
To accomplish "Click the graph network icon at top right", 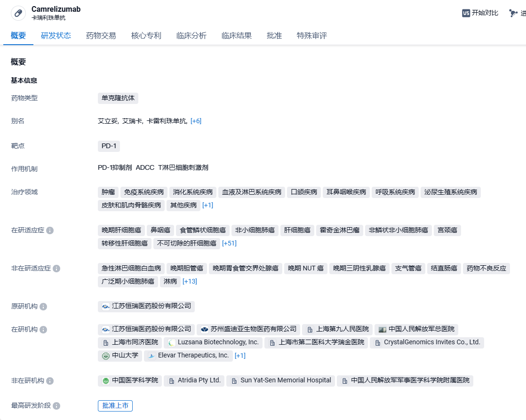I will click(513, 13).
